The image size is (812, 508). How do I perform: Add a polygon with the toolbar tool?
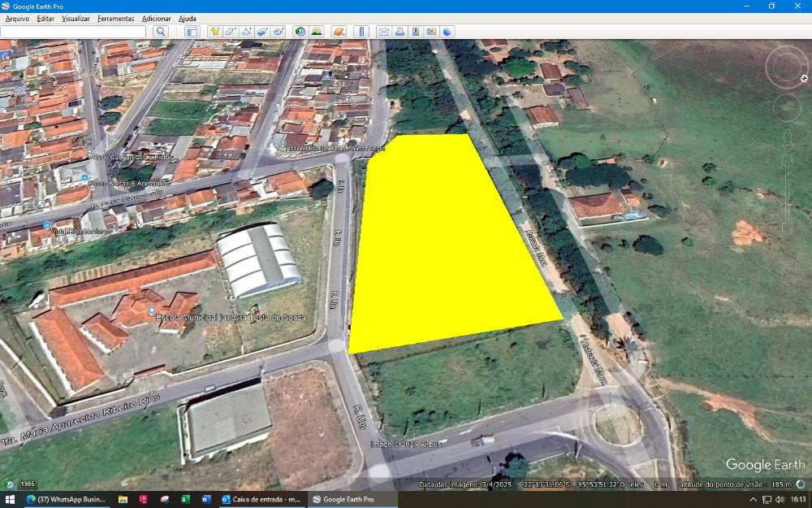[x=231, y=32]
